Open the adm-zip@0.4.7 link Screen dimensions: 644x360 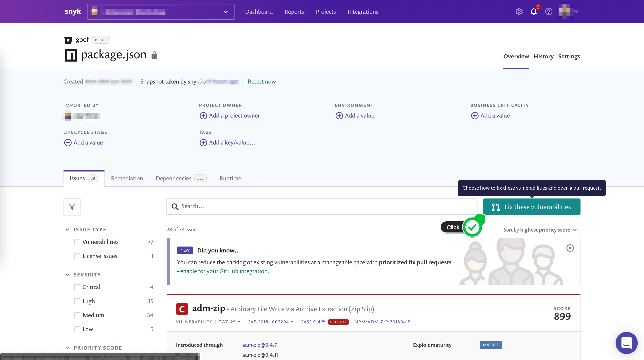click(x=259, y=345)
